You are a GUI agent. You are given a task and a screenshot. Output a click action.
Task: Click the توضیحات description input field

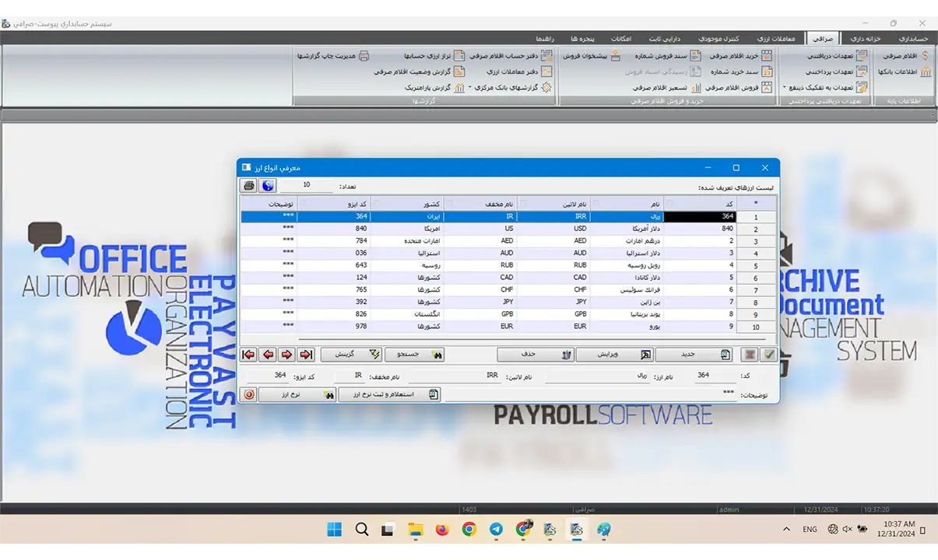click(592, 394)
